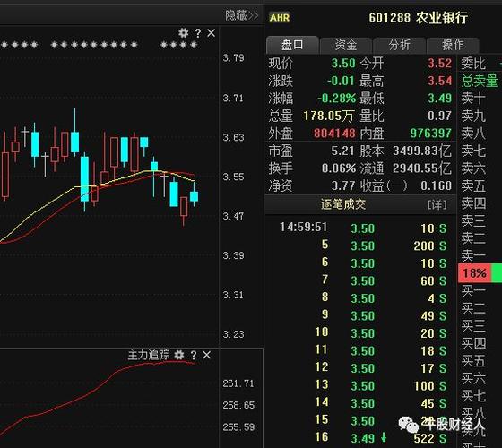Click the 总卖量 label
The width and height of the screenshot is (502, 448).
point(480,81)
